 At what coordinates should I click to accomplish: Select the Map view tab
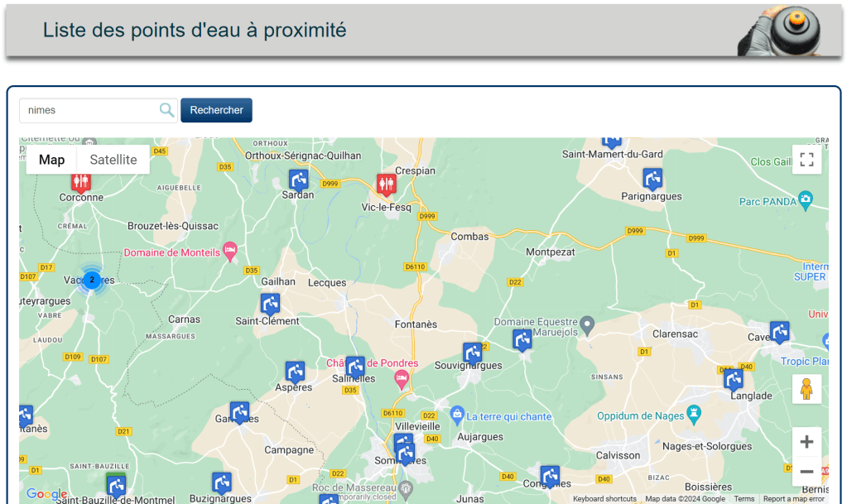coord(51,160)
